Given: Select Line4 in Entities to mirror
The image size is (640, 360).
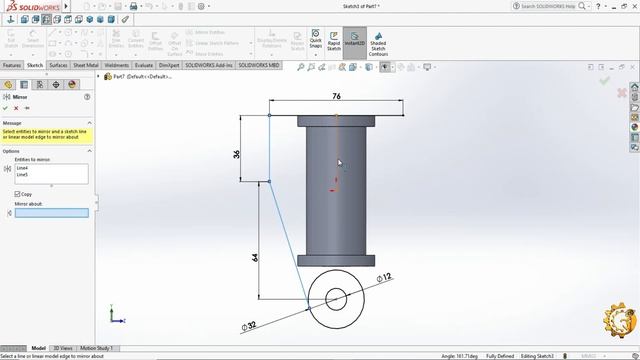Looking at the screenshot, I should [22, 168].
